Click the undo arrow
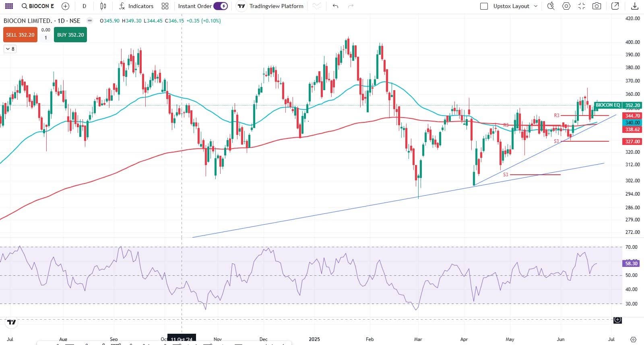This screenshot has width=644, height=345. point(335,6)
